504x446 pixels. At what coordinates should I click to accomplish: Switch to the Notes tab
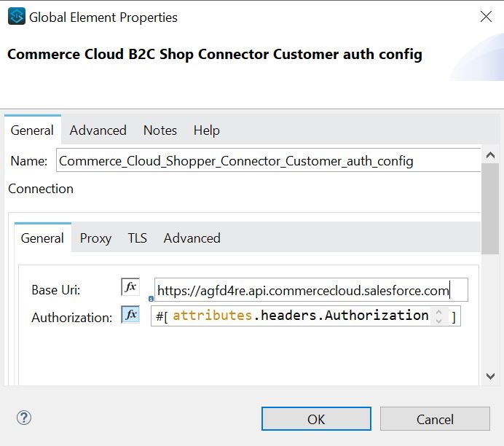click(160, 130)
